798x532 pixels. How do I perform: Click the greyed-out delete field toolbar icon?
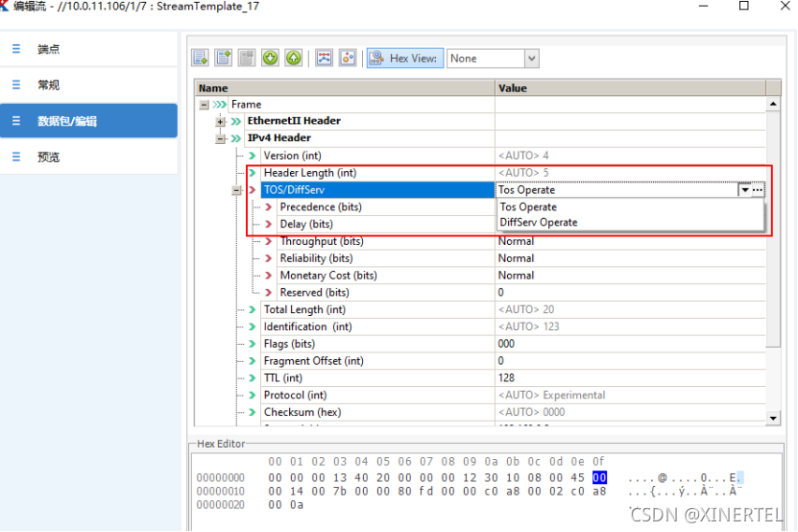coord(247,58)
